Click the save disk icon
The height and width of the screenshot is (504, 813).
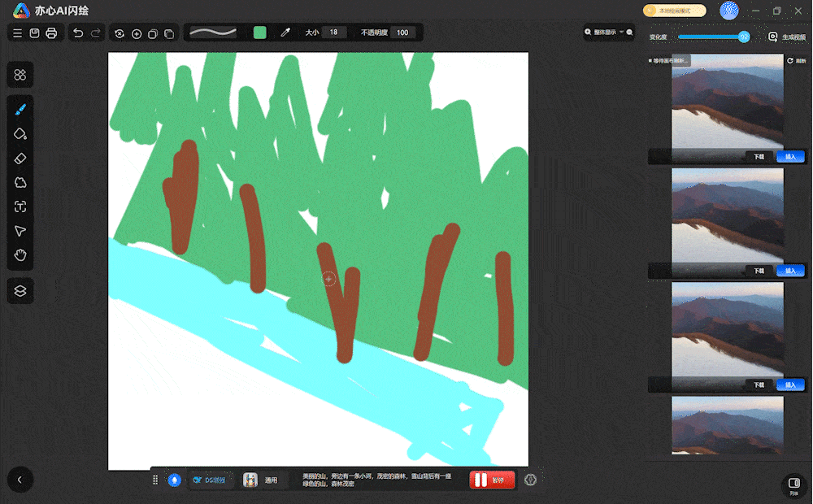(x=35, y=33)
